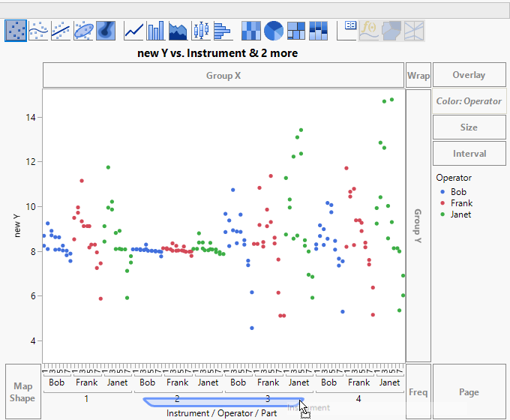Choose the Area chart element

(x=178, y=30)
